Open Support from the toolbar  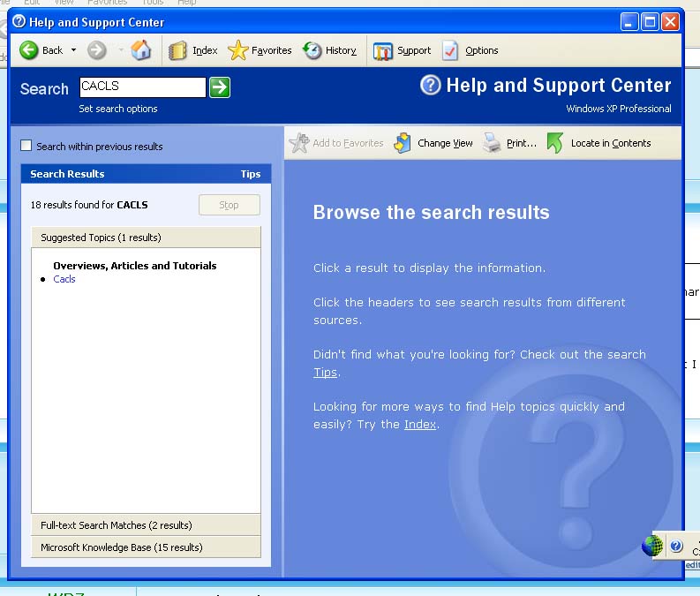click(383, 50)
